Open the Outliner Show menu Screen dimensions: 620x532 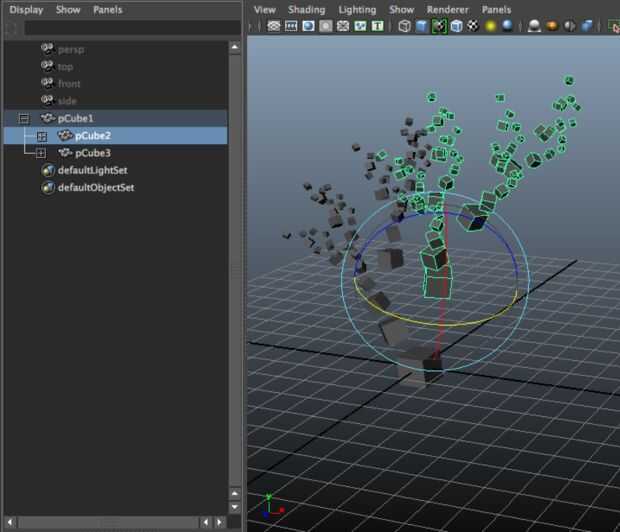(68, 10)
